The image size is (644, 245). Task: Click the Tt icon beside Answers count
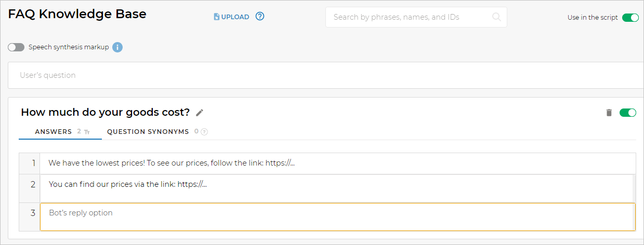click(x=87, y=132)
